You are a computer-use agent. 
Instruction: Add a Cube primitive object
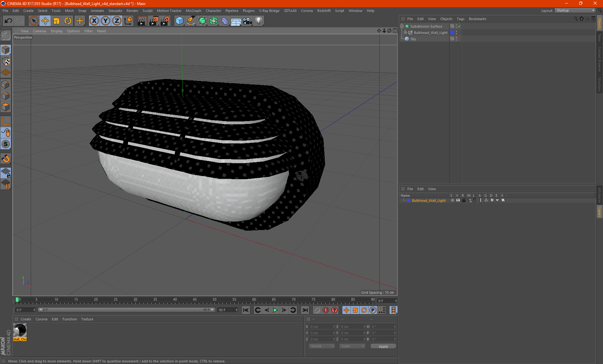(x=179, y=21)
